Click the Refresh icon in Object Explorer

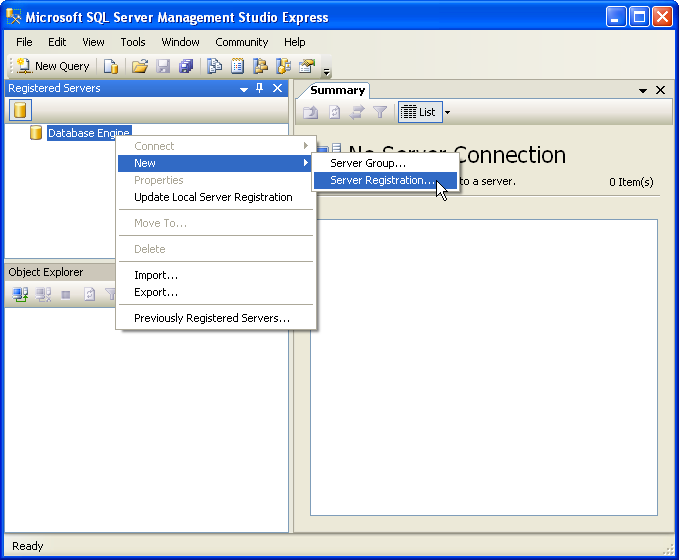click(90, 295)
